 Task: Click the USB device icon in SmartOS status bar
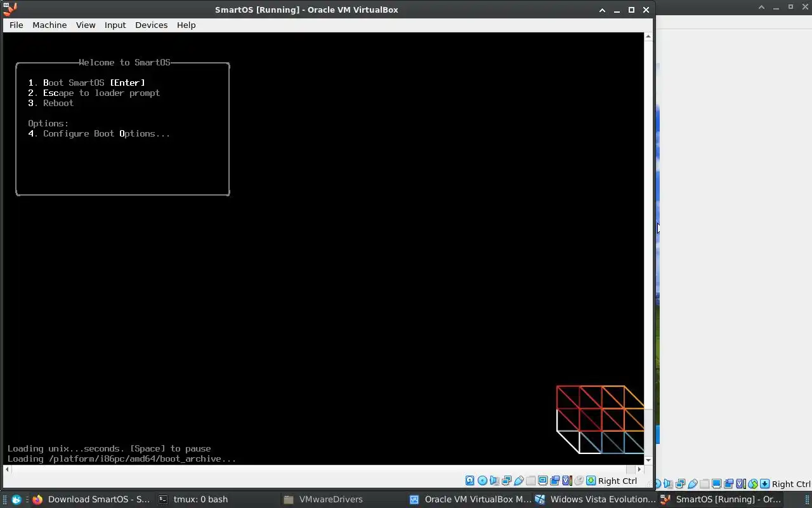click(518, 481)
